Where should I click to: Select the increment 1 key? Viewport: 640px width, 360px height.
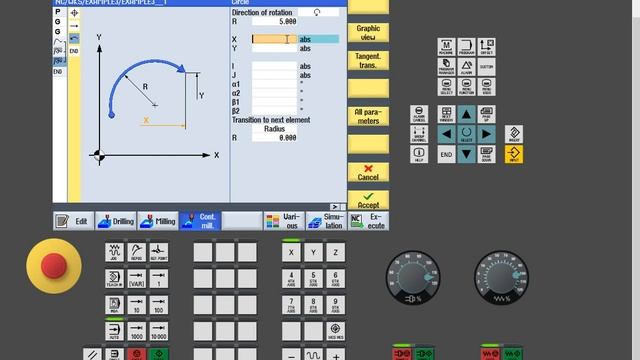(158, 279)
